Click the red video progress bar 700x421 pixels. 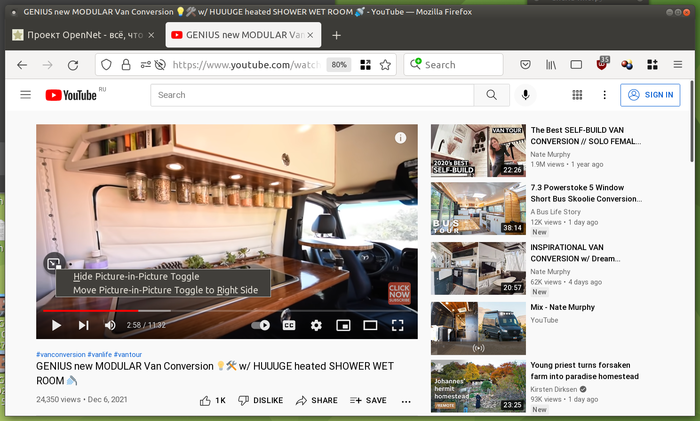coord(90,310)
